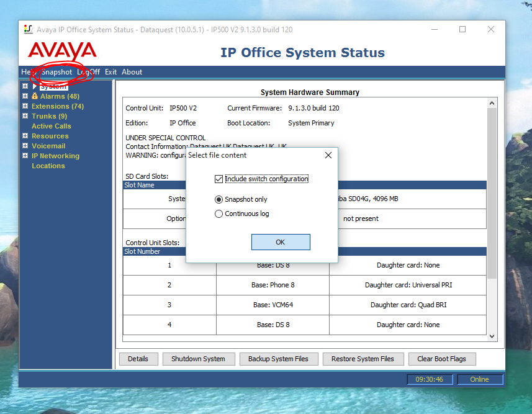Open the LogOff menu item
Viewport: 532px width, 414px height.
(x=88, y=72)
